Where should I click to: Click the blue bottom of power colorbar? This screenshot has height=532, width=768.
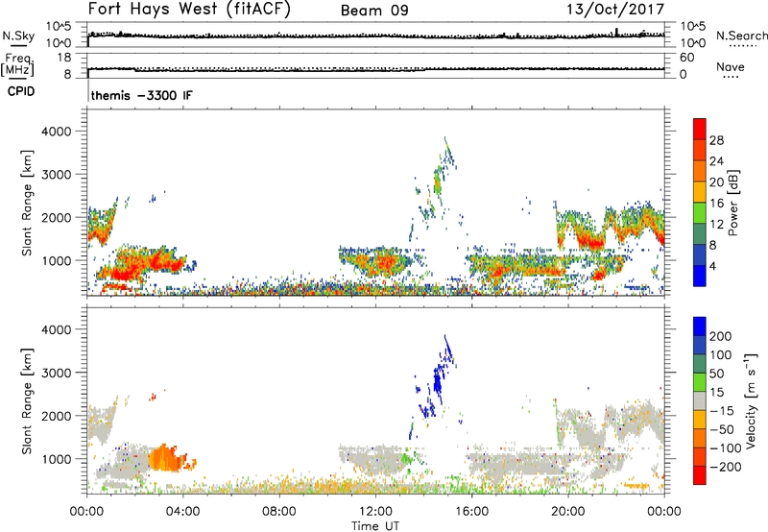coord(700,276)
